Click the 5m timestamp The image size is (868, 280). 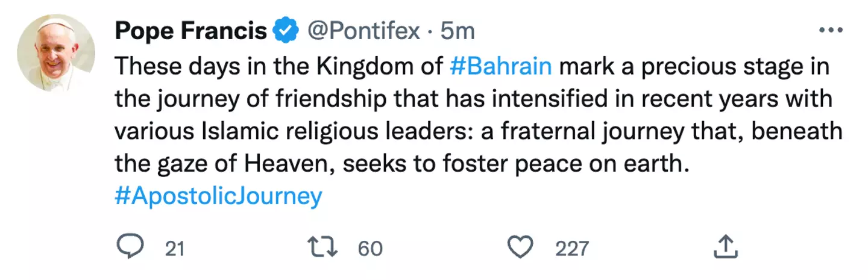458,30
